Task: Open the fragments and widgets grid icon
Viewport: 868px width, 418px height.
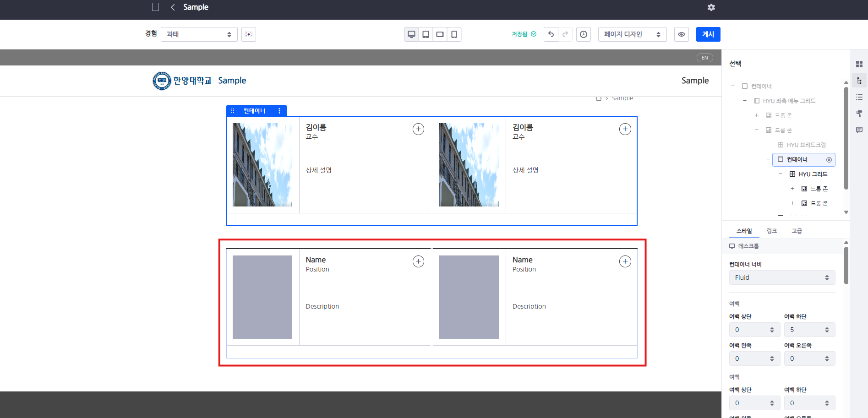Action: pyautogui.click(x=859, y=64)
